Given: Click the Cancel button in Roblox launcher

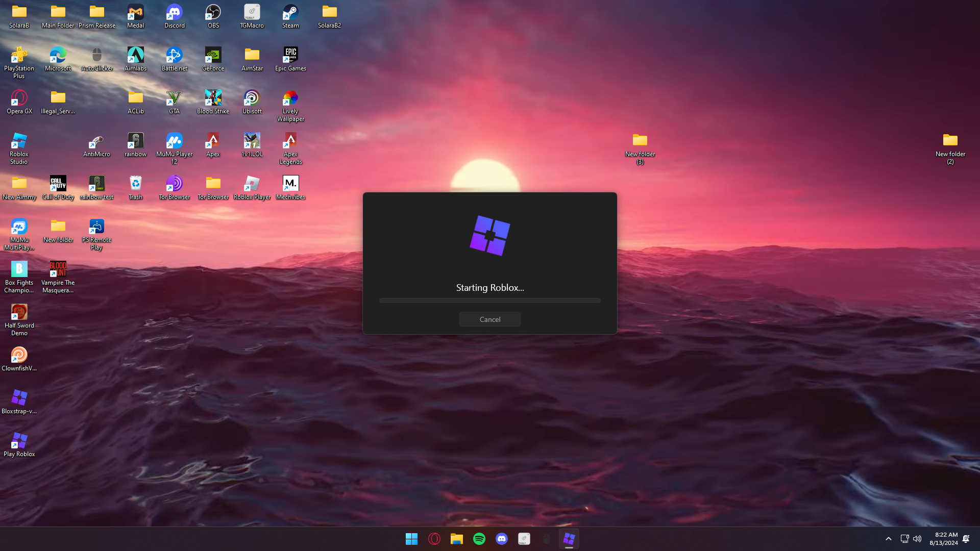Looking at the screenshot, I should [489, 319].
